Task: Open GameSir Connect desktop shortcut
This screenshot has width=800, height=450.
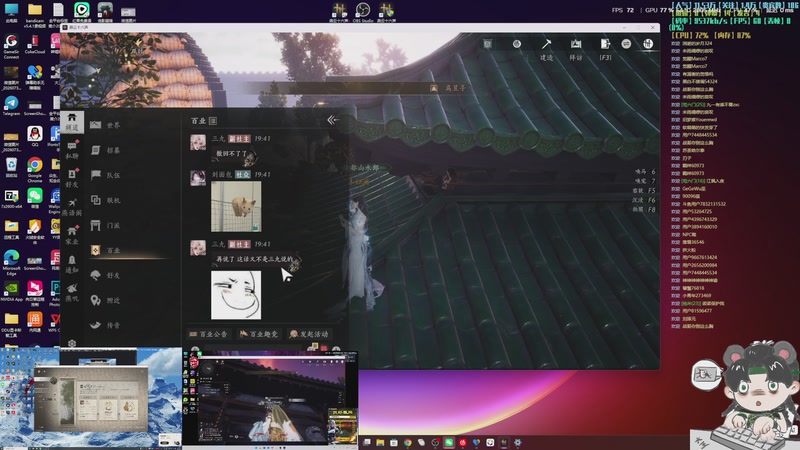Action: (x=11, y=46)
